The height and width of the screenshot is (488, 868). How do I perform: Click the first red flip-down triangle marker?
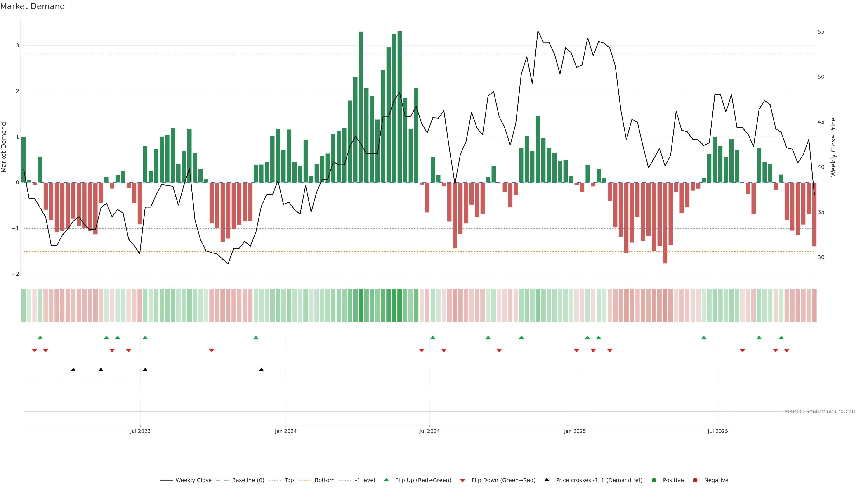tap(34, 351)
